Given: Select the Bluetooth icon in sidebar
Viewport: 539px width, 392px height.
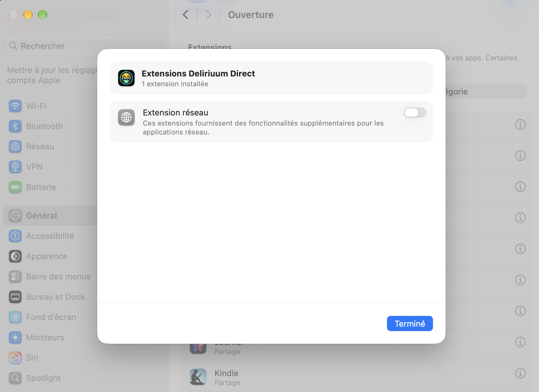Looking at the screenshot, I should click(x=15, y=126).
